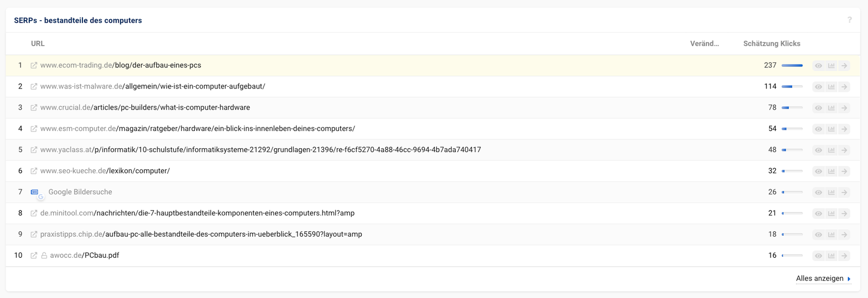Open external link icon for yaclass.at row
This screenshot has height=298, width=868.
coord(34,150)
